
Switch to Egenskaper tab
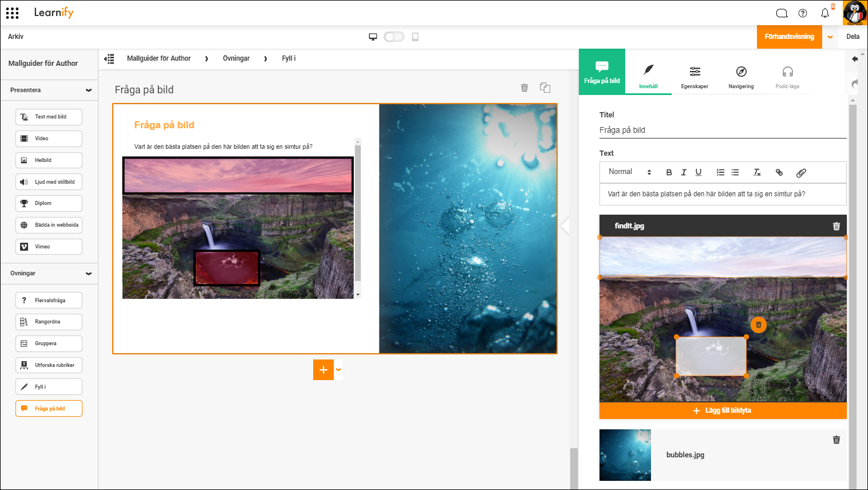[695, 76]
